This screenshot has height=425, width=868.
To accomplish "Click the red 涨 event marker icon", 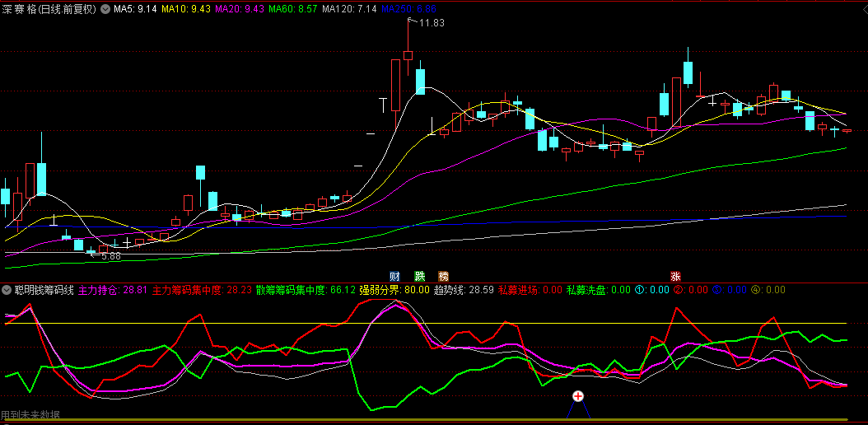I will point(675,276).
